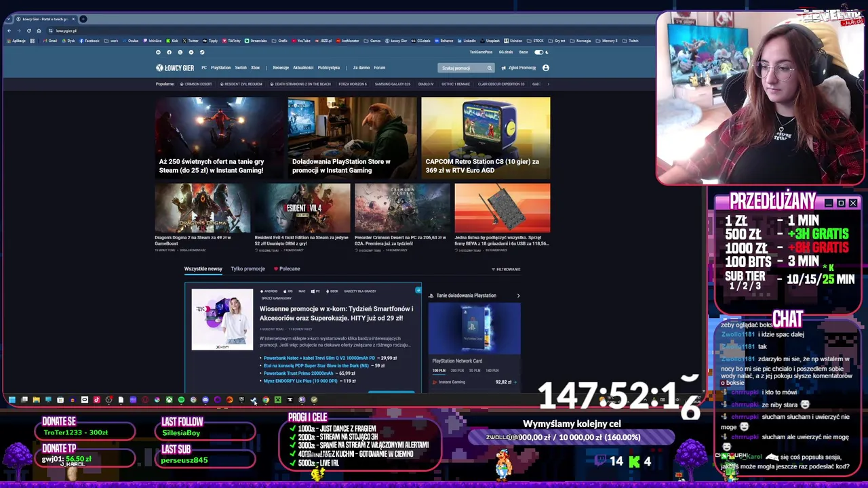868x488 pixels.
Task: Open the Behance bookmark
Action: 444,41
